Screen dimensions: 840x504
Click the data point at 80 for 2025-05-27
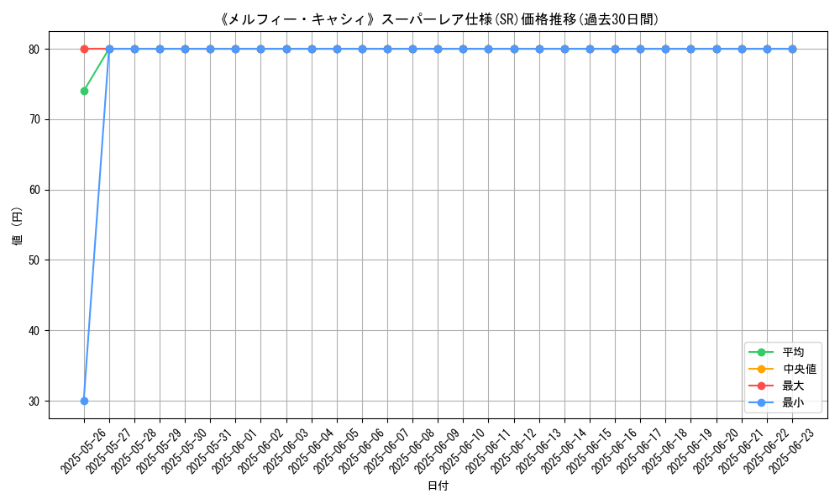(x=109, y=50)
